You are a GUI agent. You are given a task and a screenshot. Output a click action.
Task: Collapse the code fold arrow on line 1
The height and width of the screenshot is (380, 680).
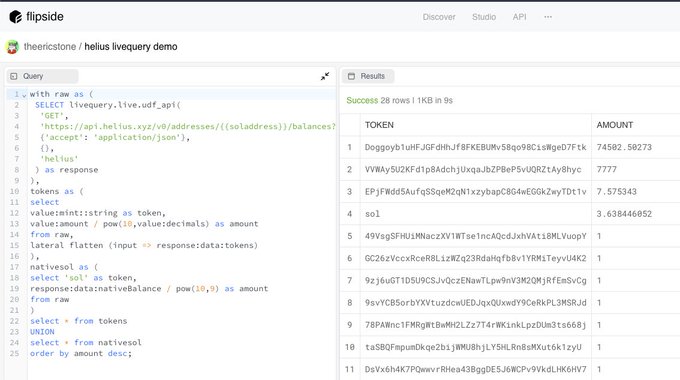click(24, 95)
